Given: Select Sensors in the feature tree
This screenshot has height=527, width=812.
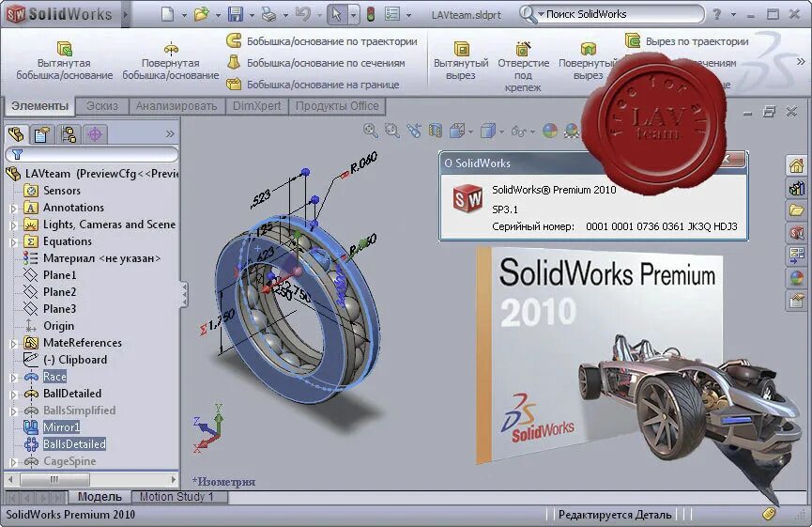Looking at the screenshot, I should [62, 191].
